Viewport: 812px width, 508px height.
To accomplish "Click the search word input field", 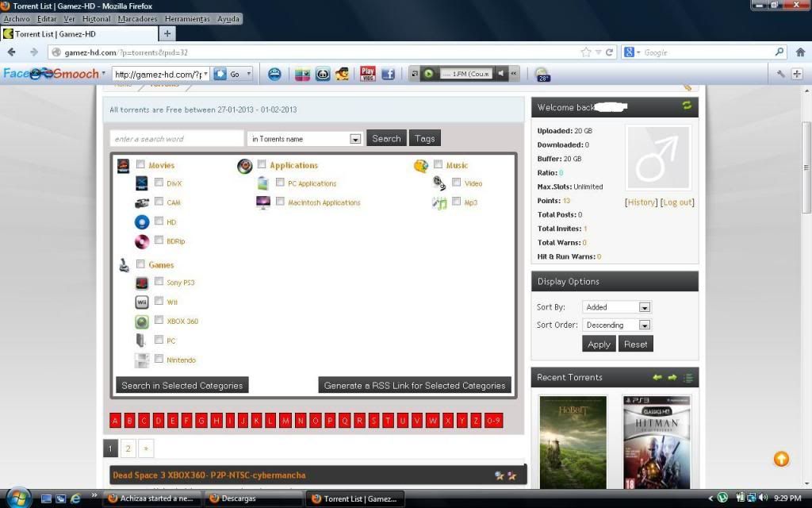I will pos(177,138).
